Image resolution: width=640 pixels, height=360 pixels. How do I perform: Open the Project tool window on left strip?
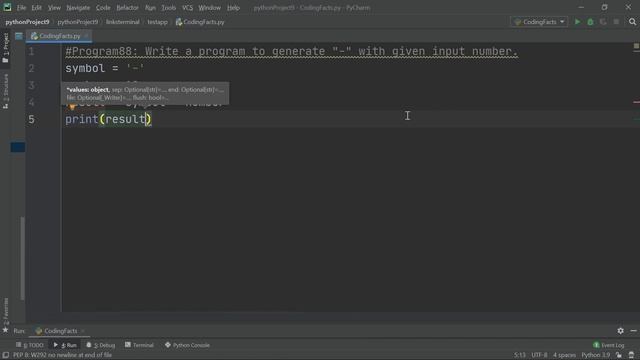point(6,48)
